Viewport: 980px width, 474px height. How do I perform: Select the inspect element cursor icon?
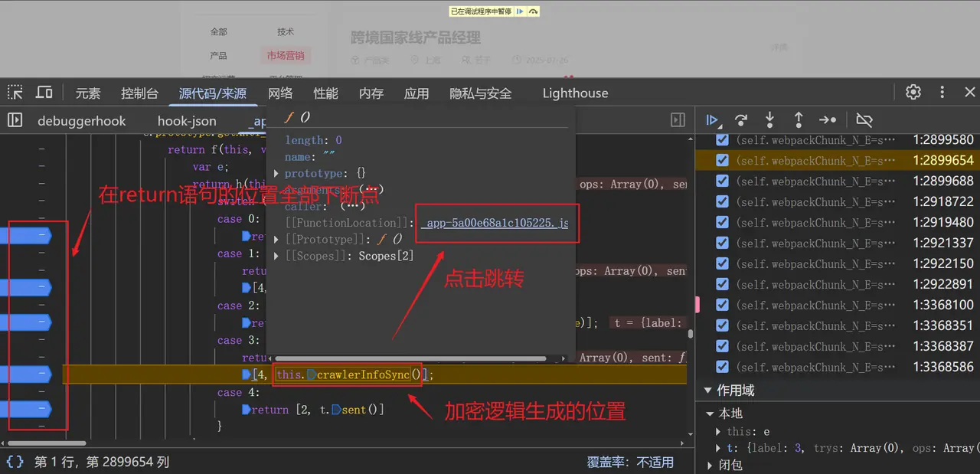(14, 92)
